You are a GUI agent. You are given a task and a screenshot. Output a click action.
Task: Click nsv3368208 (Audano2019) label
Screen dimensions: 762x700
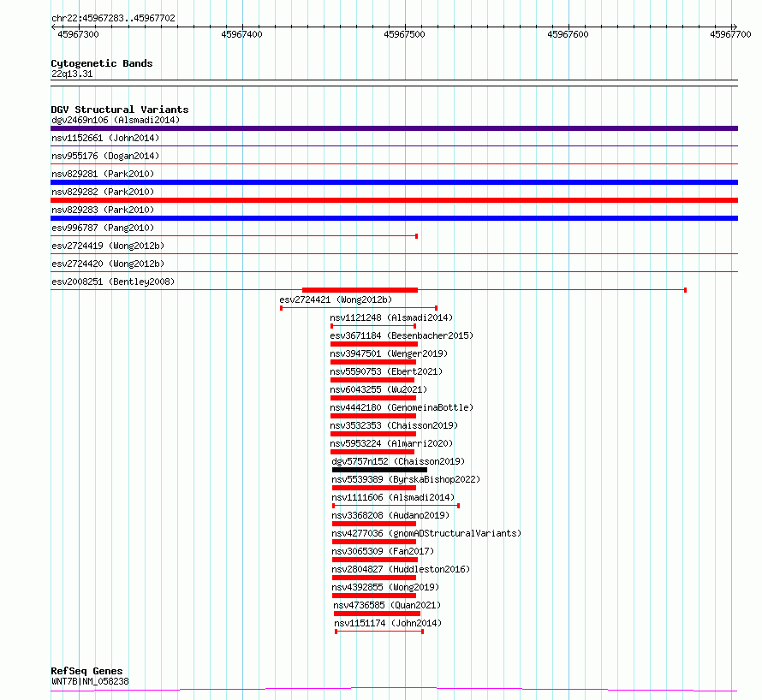[390, 515]
